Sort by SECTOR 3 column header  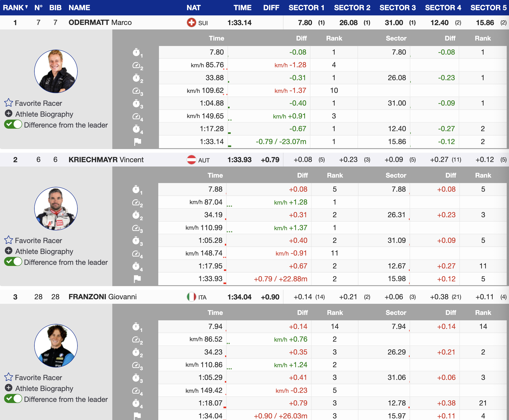[x=397, y=7]
